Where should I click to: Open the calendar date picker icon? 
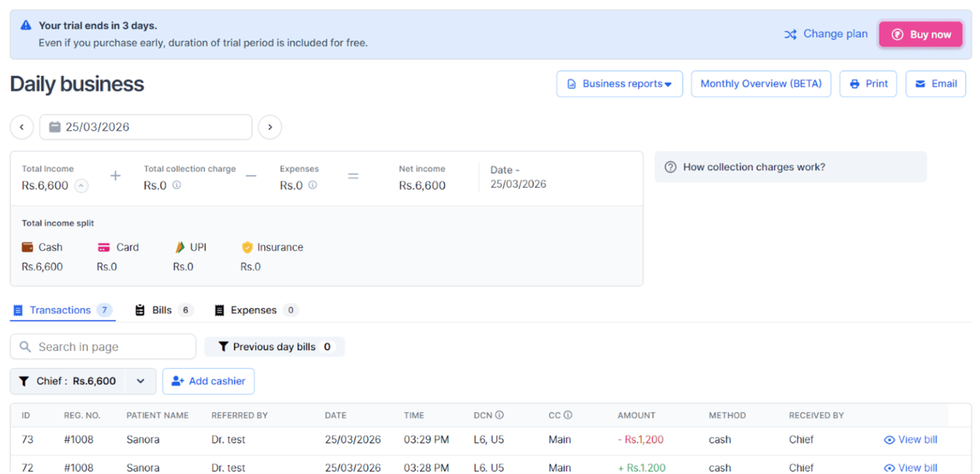coord(55,127)
